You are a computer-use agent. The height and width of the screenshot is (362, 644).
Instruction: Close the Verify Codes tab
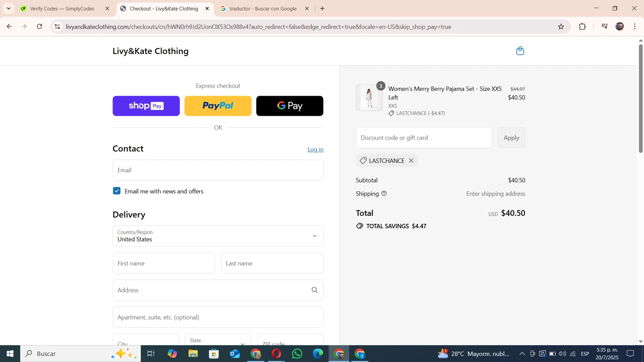tap(107, 9)
